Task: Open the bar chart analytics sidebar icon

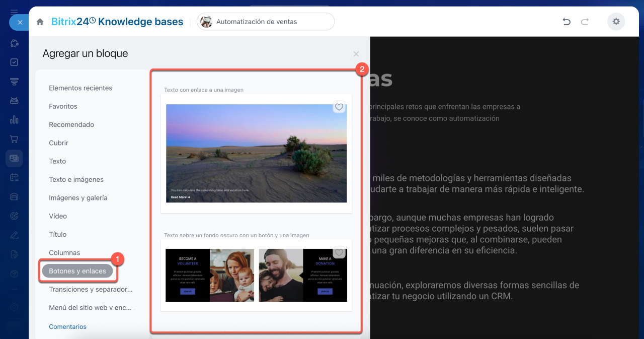Action: click(x=14, y=120)
